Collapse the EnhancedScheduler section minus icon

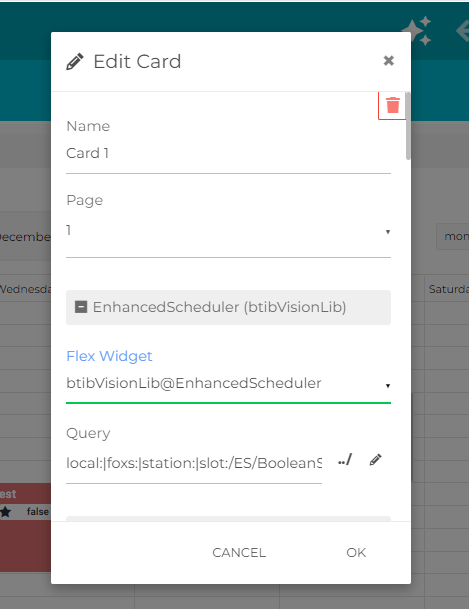coord(81,307)
